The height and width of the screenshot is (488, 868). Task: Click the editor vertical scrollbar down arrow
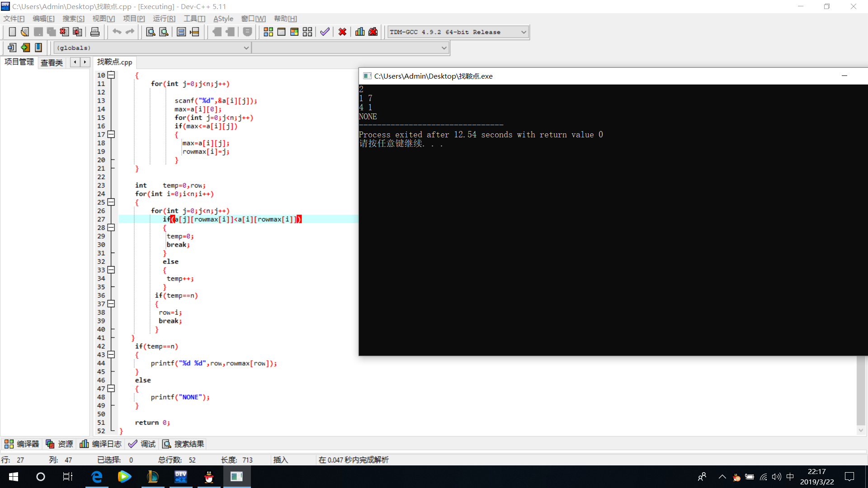(x=861, y=431)
